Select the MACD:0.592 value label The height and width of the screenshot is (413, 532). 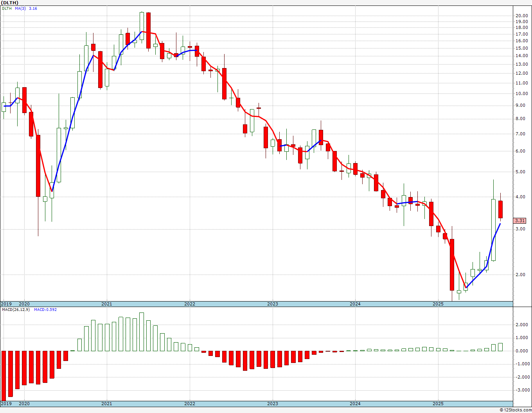pos(45,310)
